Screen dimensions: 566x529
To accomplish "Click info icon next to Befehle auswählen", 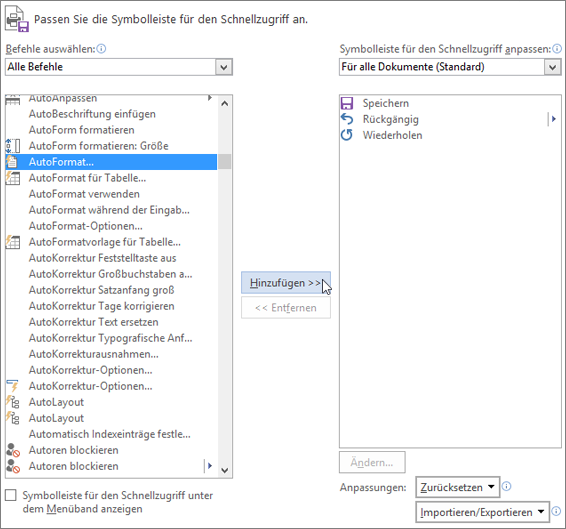I will (x=101, y=48).
